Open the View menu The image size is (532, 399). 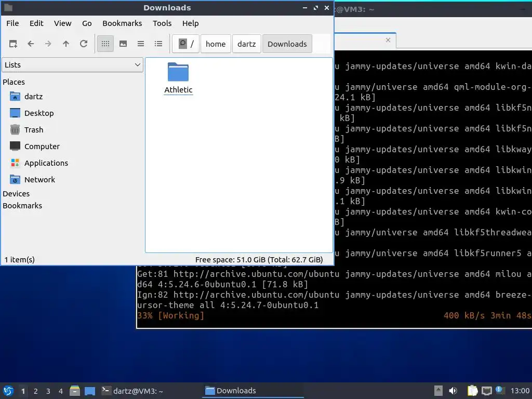[63, 23]
